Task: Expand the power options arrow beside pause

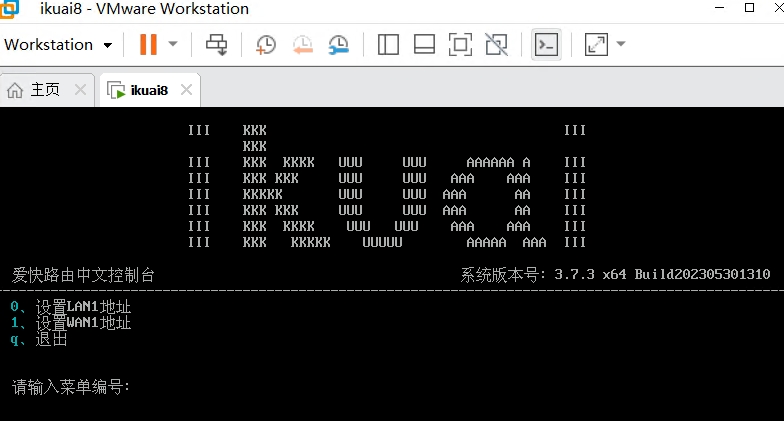Action: tap(173, 44)
